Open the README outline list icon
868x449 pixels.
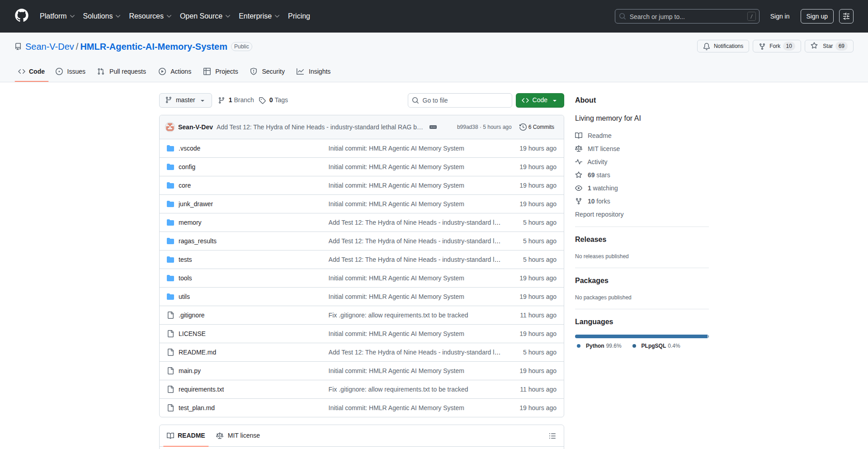point(552,436)
